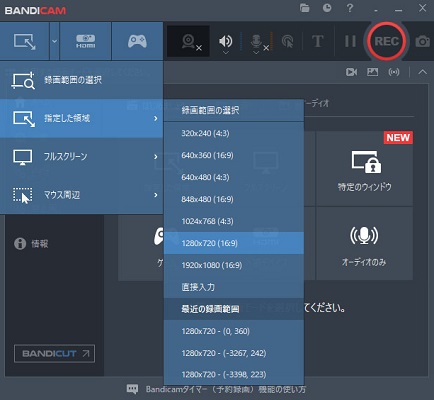Pick recent area 1280x720 - (-3398, 223)
The height and width of the screenshot is (400, 434).
tap(234, 375)
